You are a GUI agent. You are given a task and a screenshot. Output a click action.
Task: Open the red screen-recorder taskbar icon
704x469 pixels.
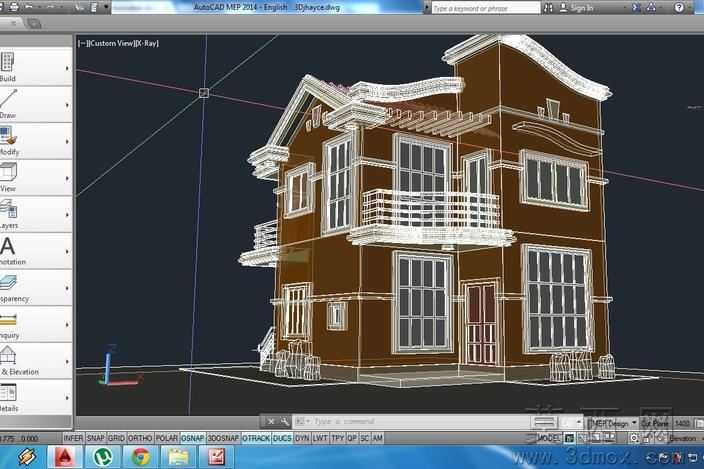point(216,457)
